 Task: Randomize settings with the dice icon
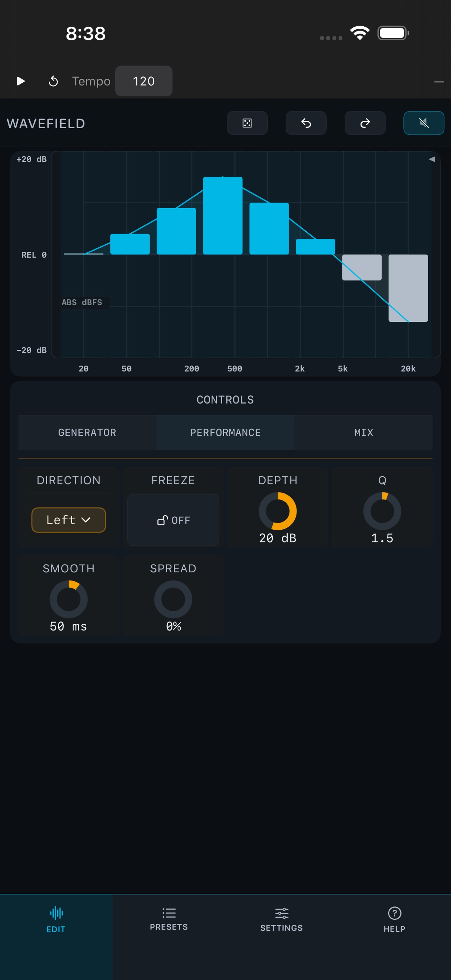(x=247, y=123)
